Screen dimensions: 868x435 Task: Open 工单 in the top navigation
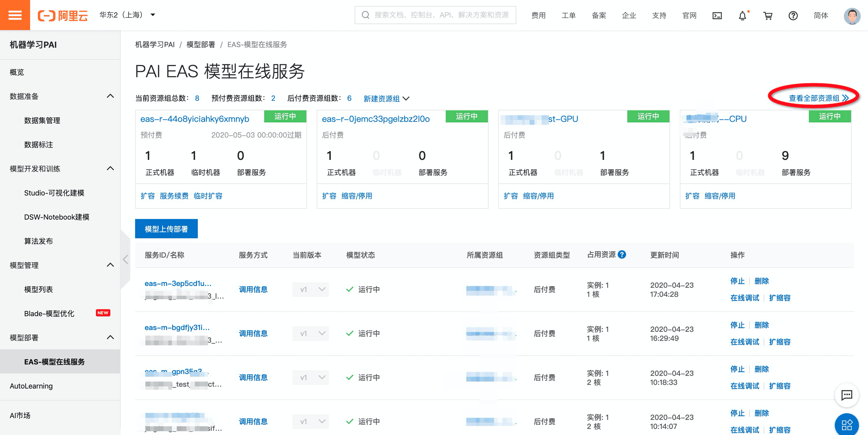point(569,15)
